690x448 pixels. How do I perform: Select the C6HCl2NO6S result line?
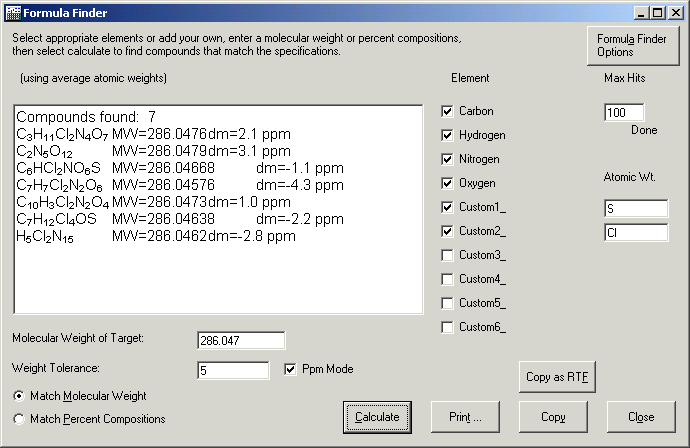point(180,168)
